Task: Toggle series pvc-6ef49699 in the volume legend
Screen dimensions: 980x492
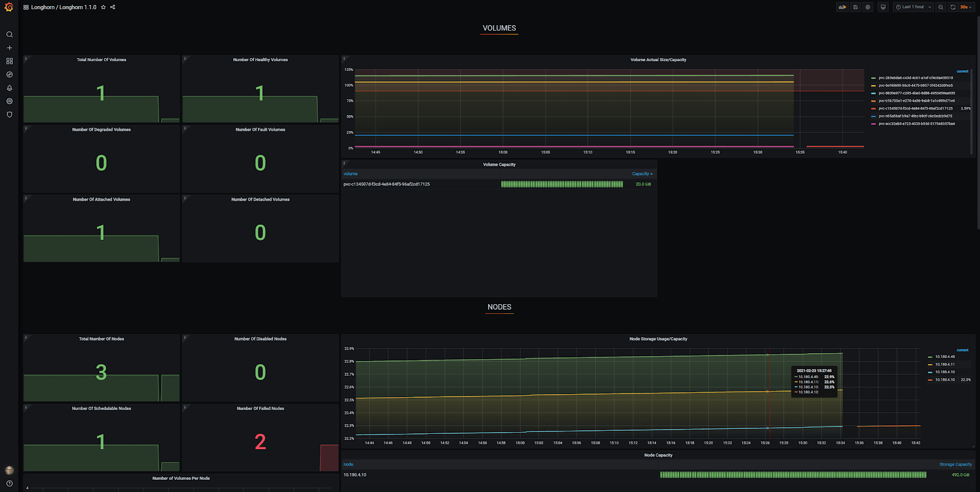Action: click(x=915, y=86)
